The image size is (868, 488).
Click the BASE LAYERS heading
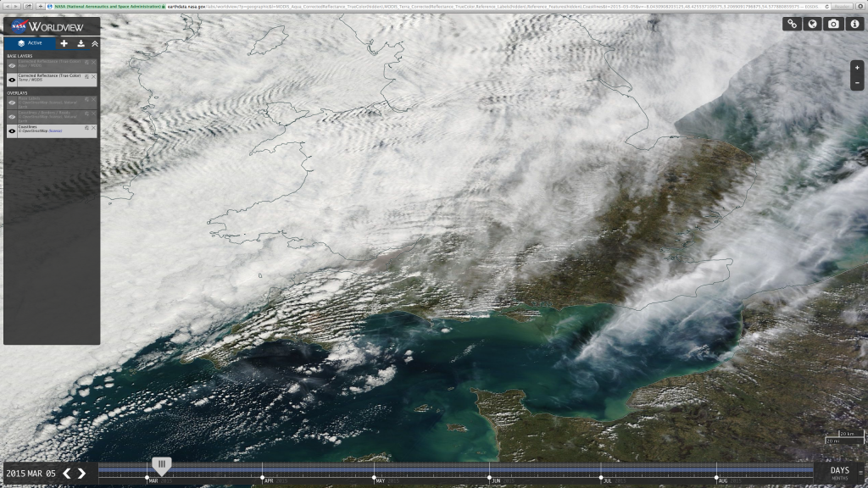point(20,56)
